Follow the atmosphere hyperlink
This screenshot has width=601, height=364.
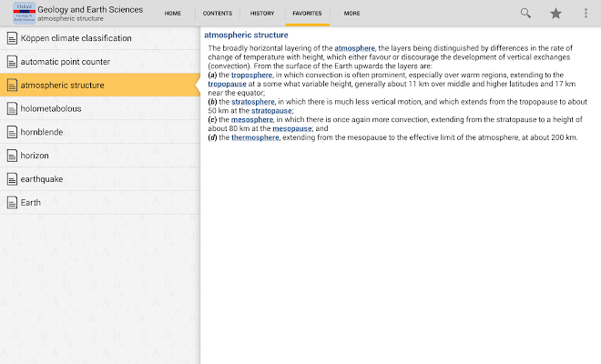point(354,48)
